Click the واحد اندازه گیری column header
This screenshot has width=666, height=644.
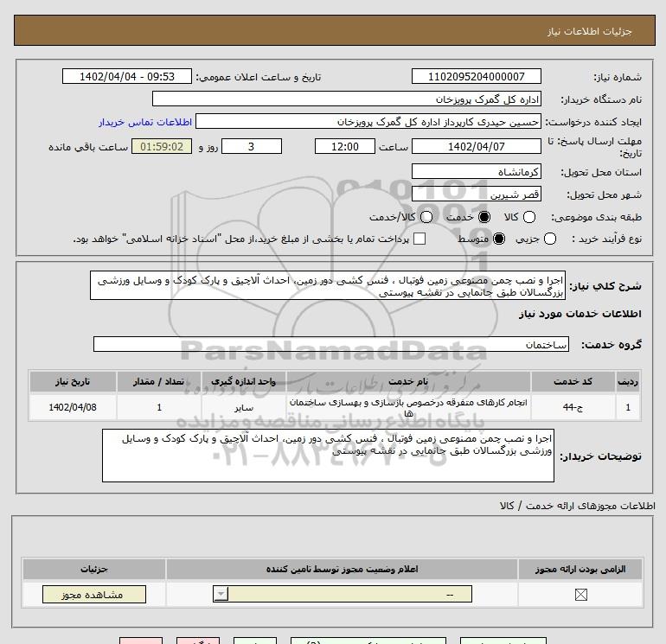tap(243, 381)
